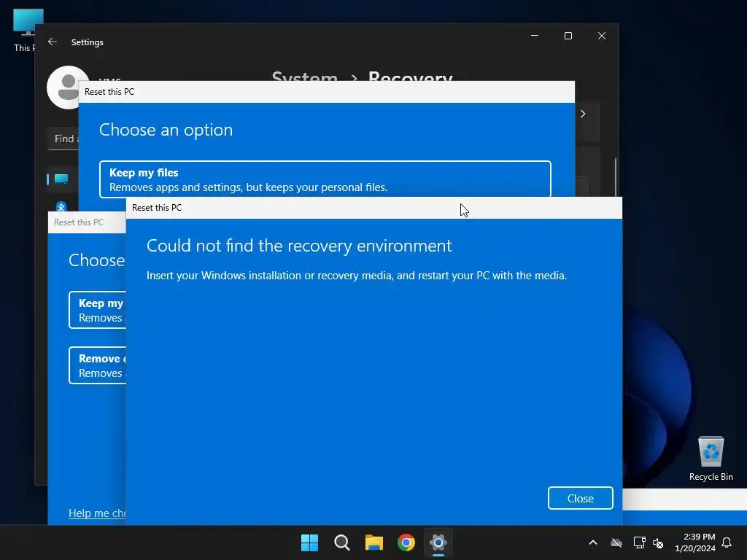Viewport: 747px width, 560px height.
Task: Open taskbar Search
Action: coord(342,542)
